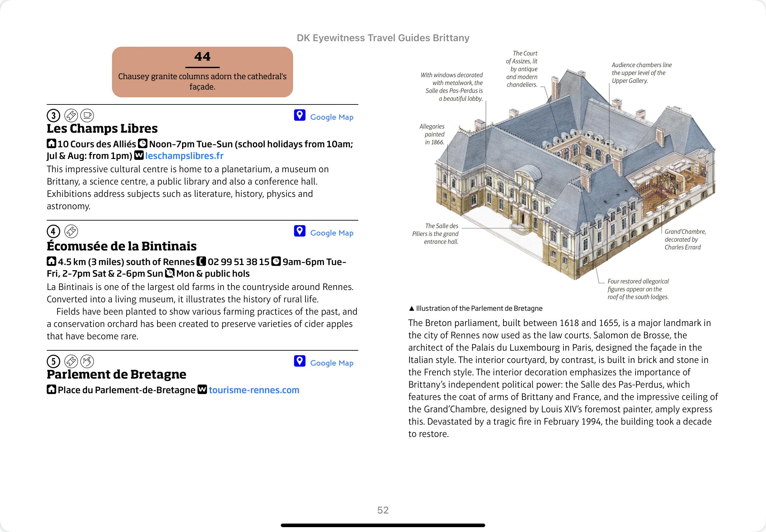766x532 pixels.
Task: Tap the brown '44' fact box
Action: click(203, 72)
